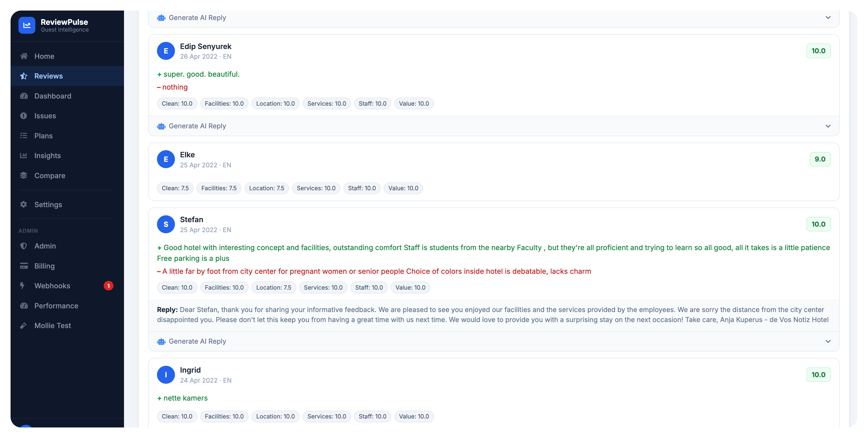This screenshot has width=868, height=438.
Task: Click Edip Senyurek's avatar circle
Action: tap(166, 51)
